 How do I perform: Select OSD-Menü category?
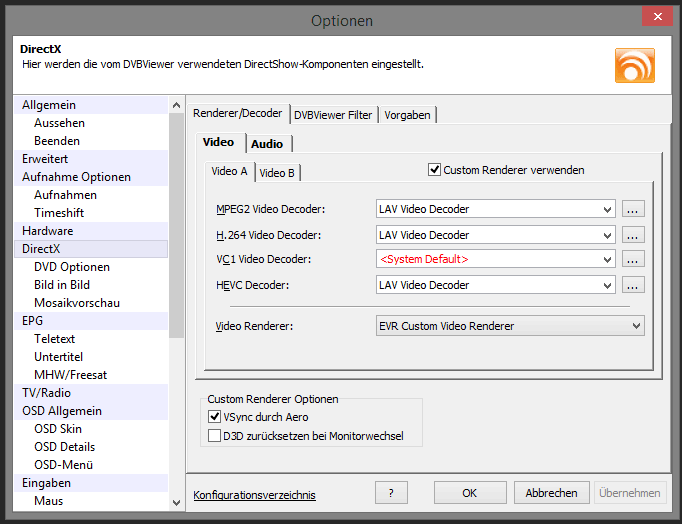click(91, 465)
